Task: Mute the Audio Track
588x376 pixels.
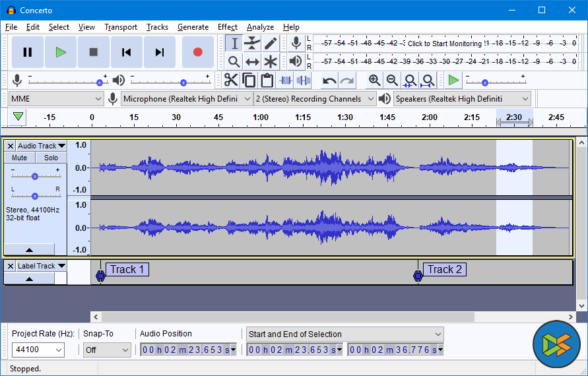Action: [20, 158]
